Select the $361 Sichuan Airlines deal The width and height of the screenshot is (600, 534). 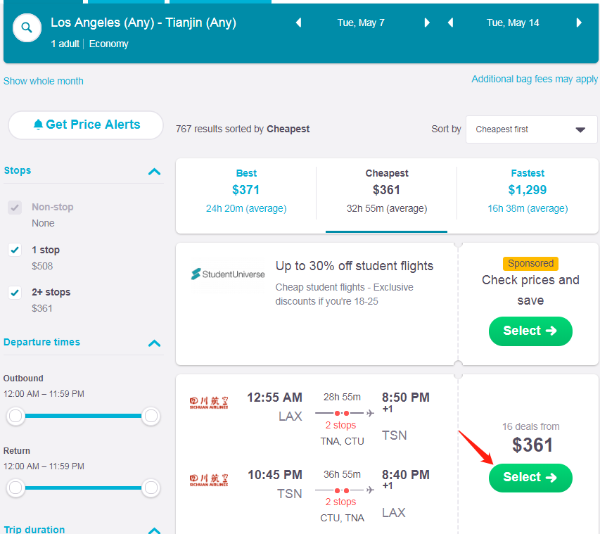coord(530,477)
